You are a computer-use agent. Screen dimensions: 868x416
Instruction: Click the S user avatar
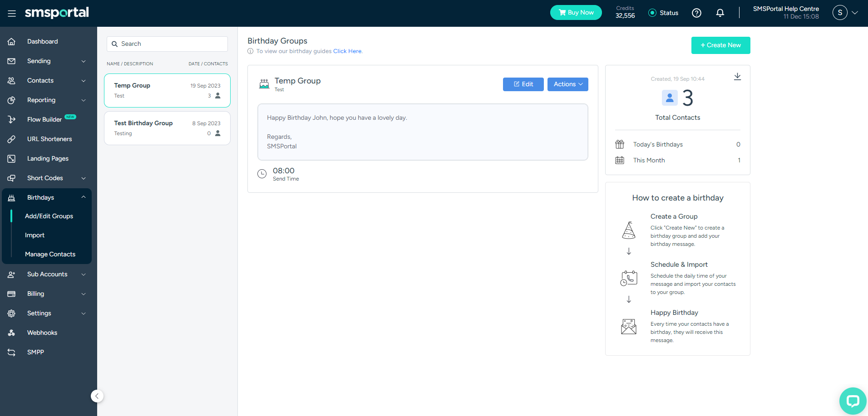(840, 13)
